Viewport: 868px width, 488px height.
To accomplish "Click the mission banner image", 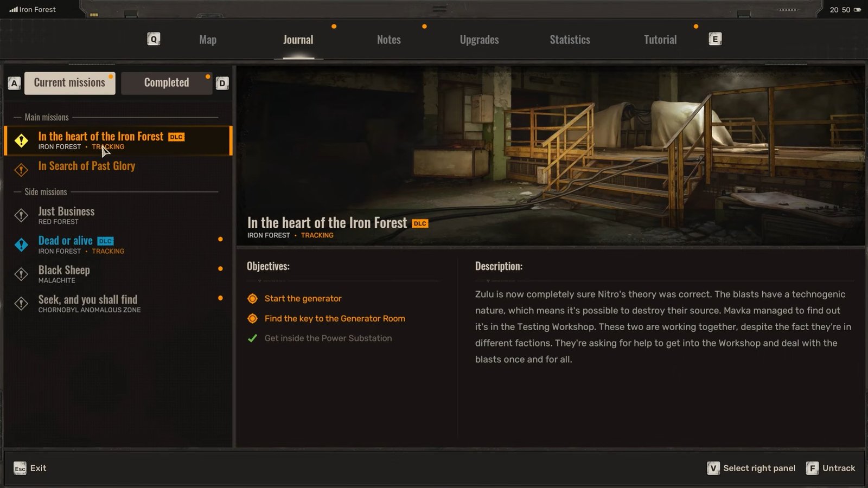I will (x=551, y=156).
